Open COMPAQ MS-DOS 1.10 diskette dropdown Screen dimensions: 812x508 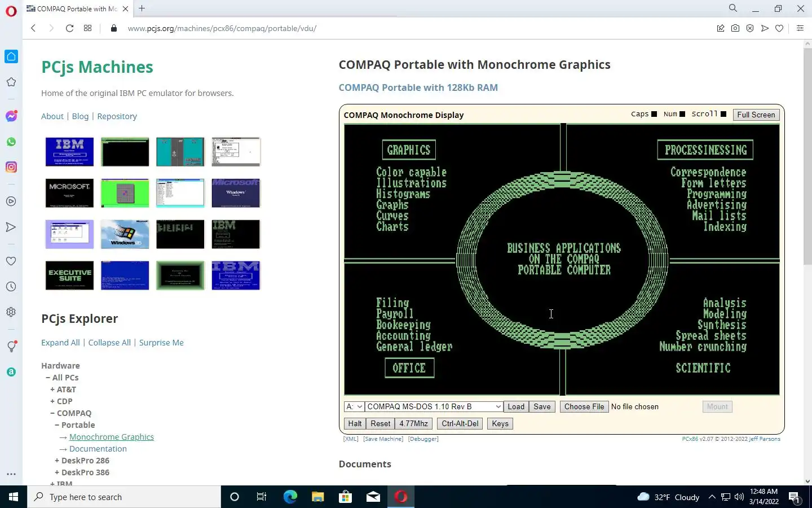click(434, 406)
